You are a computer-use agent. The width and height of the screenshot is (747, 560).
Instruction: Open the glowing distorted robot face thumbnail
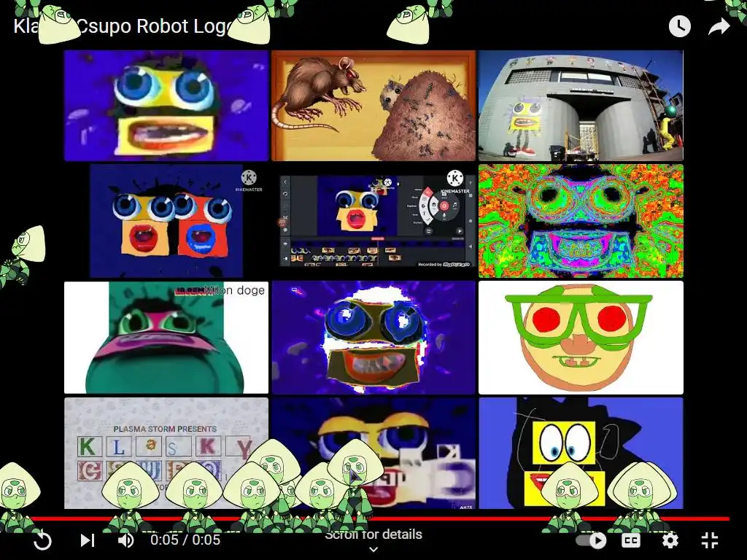pos(373,337)
